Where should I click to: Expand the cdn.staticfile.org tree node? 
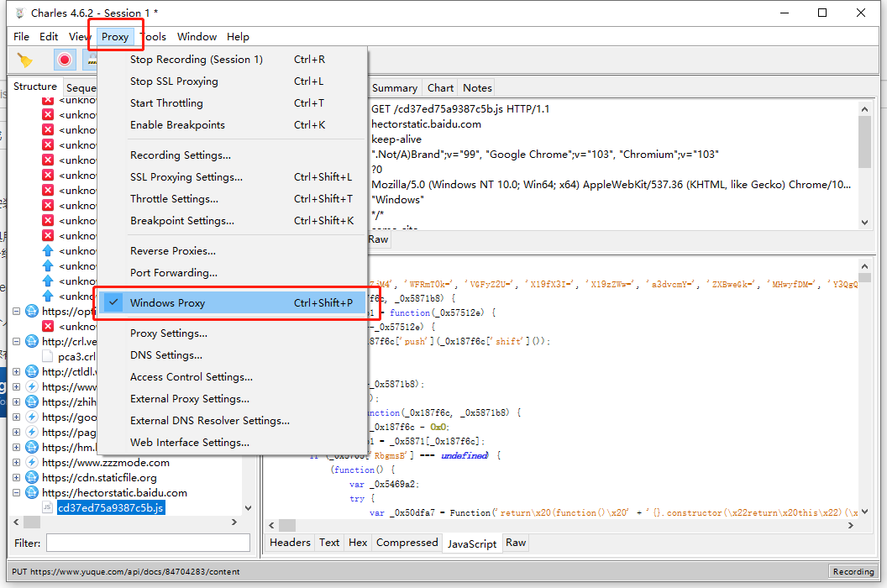click(17, 477)
